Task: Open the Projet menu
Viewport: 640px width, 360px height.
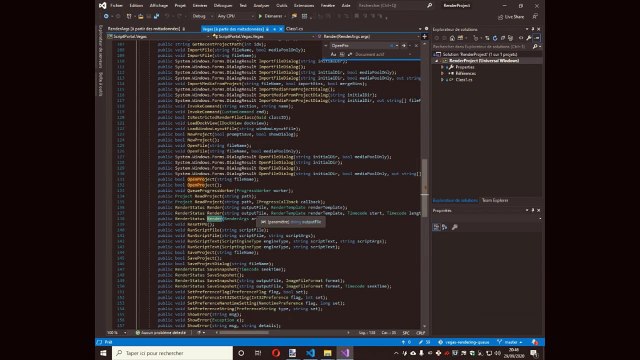Action: (x=180, y=6)
